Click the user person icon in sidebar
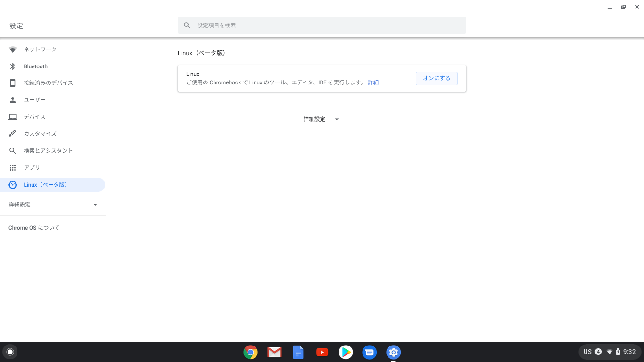The height and width of the screenshot is (362, 644). (x=13, y=100)
